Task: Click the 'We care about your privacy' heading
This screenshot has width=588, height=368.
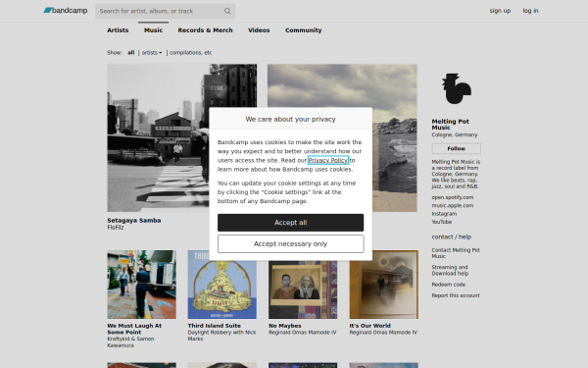Action: [291, 119]
